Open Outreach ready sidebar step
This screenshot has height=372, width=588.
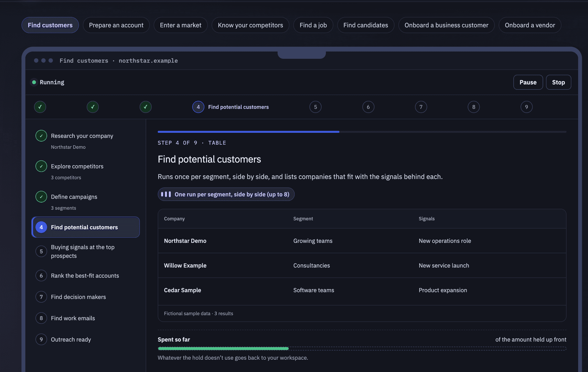pos(85,340)
